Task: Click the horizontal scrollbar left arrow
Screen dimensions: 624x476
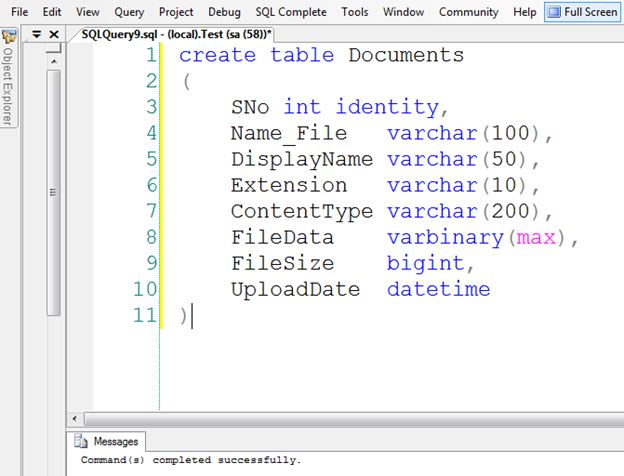Action: (x=74, y=418)
